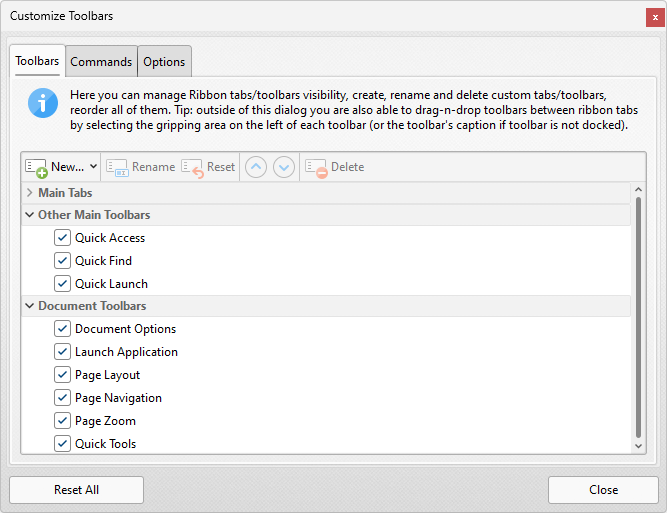Image resolution: width=667 pixels, height=513 pixels.
Task: Collapse the Document Toolbars group
Action: click(29, 306)
